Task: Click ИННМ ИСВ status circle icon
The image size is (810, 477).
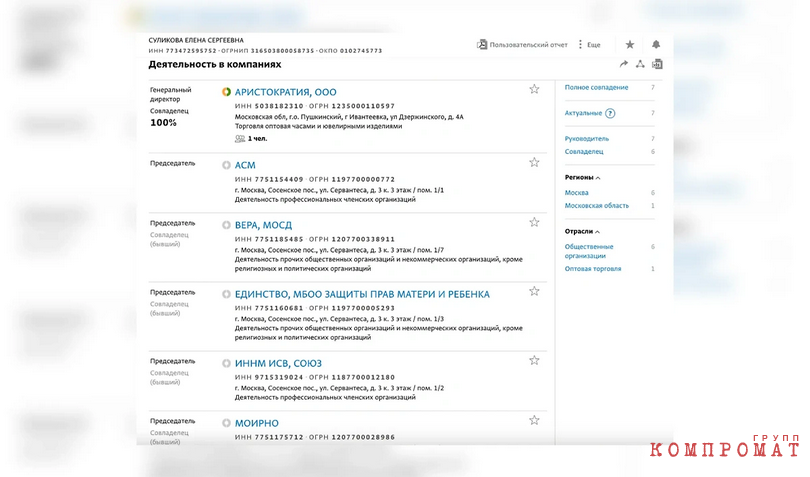Action: pos(226,363)
